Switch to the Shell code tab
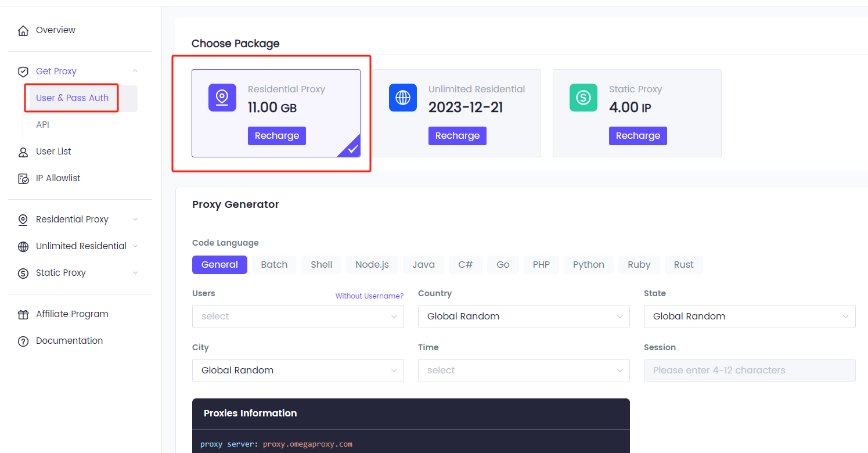868x453 pixels. click(322, 265)
